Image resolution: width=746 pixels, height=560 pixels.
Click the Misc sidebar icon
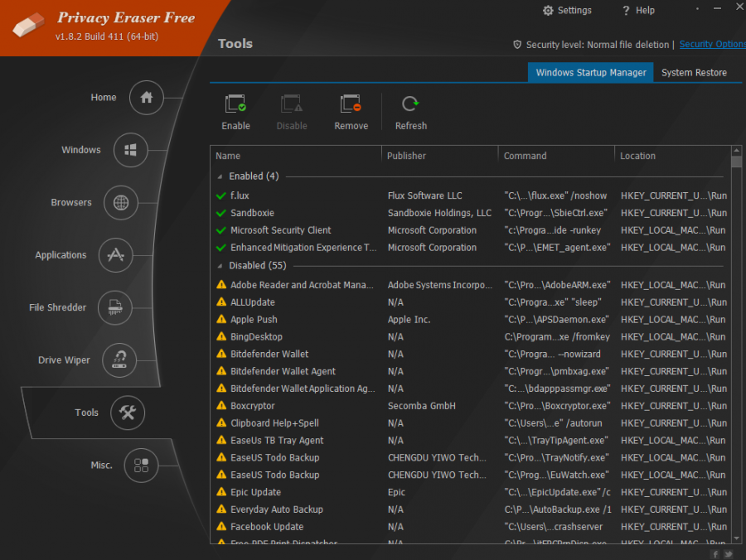(x=141, y=465)
